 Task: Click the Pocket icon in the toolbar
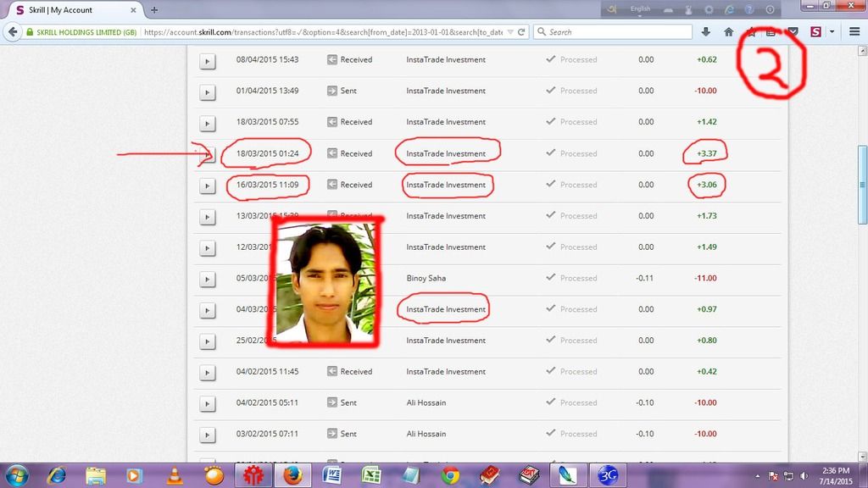point(793,32)
